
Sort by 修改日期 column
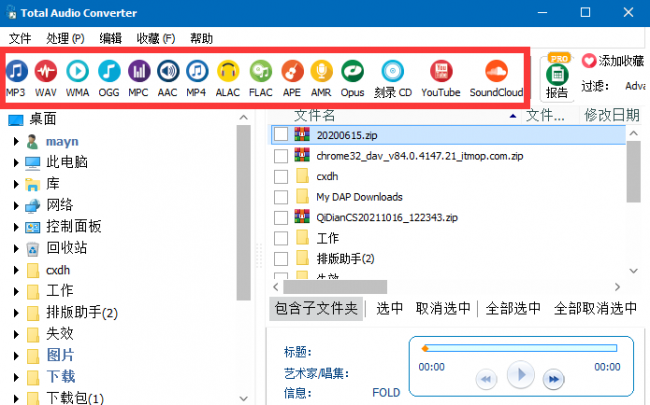[x=612, y=116]
